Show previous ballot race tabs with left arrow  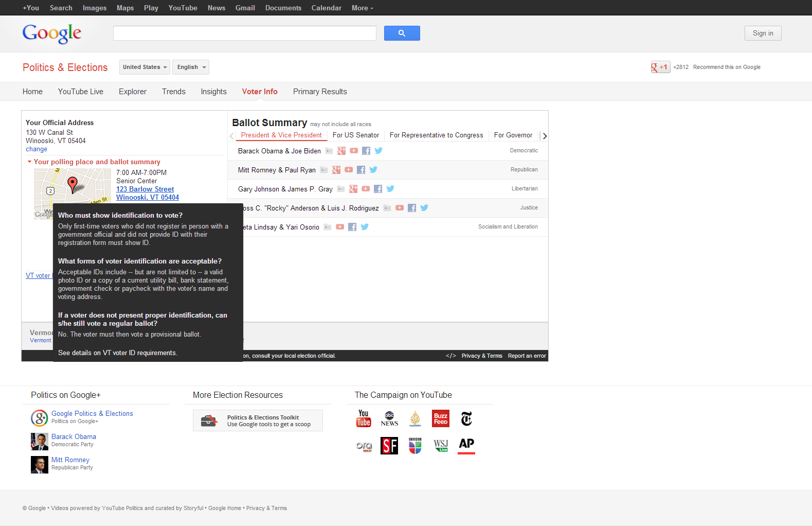click(231, 136)
